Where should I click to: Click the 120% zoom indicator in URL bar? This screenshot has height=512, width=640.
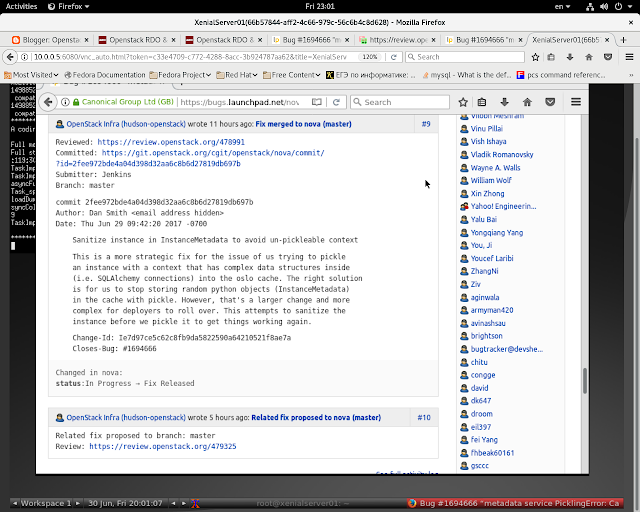[x=370, y=57]
